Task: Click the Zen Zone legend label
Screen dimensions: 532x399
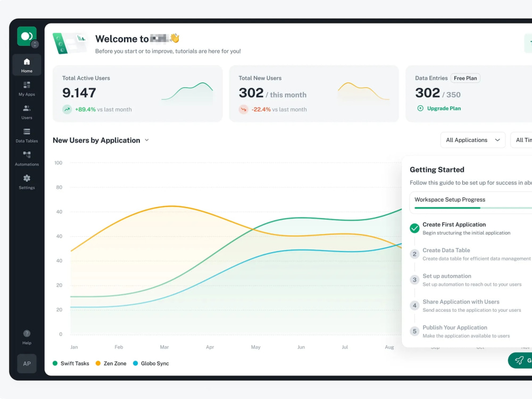Action: 115,363
